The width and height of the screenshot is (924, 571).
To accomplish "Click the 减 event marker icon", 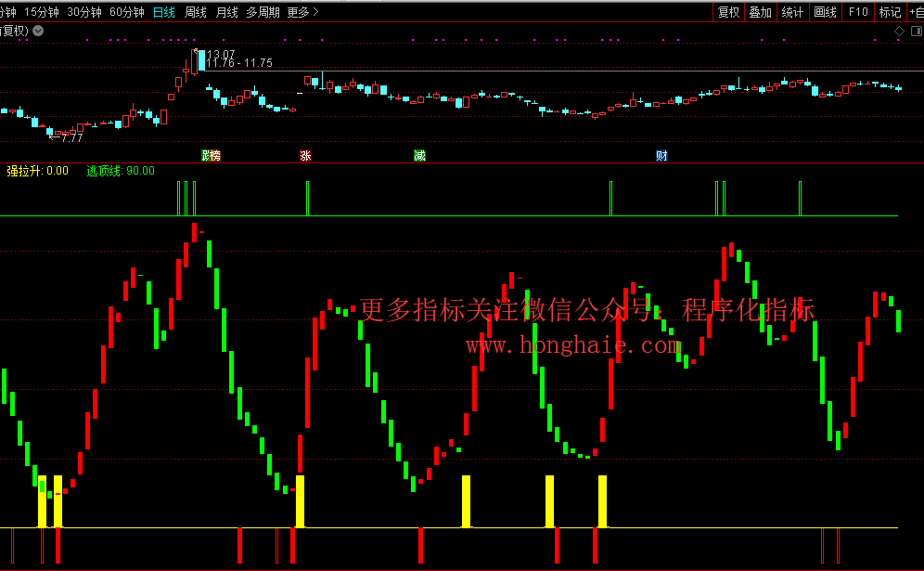I will pyautogui.click(x=419, y=156).
